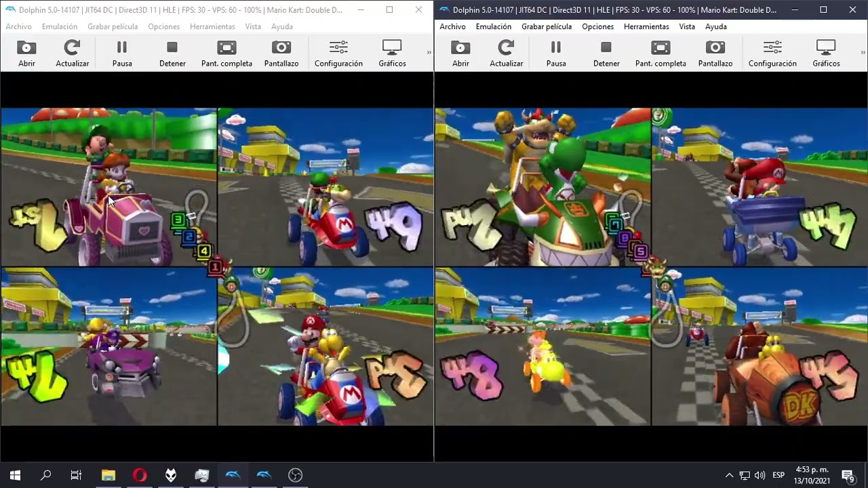Viewport: 868px width, 488px height.
Task: Open Vista menu in right window
Action: (x=687, y=26)
